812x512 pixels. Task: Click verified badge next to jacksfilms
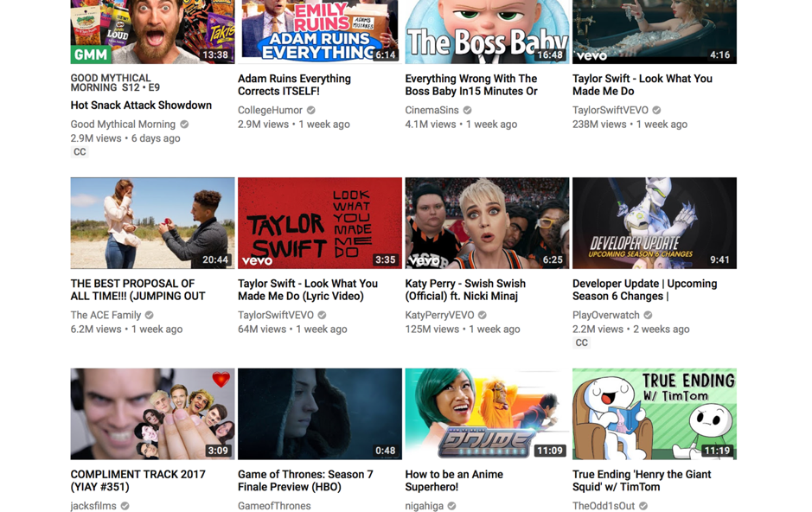pos(125,506)
